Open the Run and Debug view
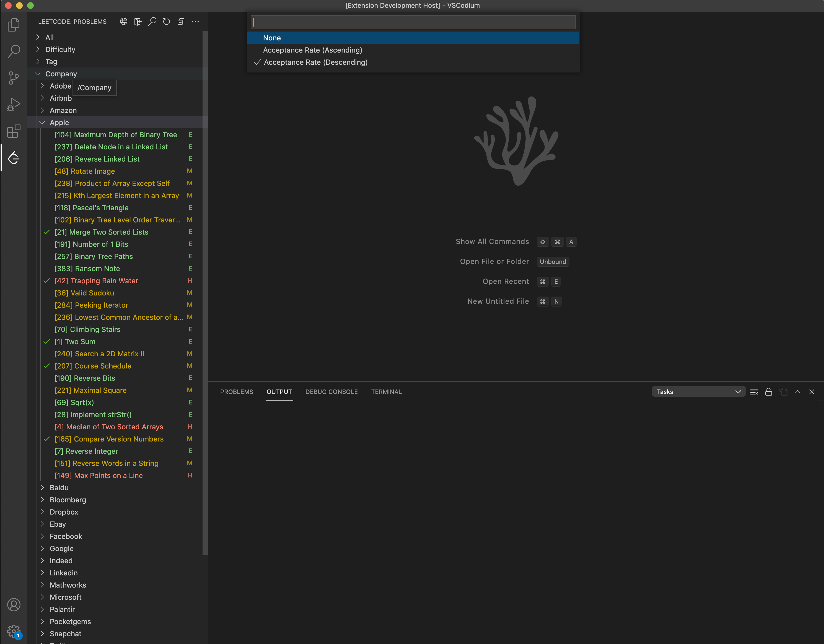The width and height of the screenshot is (824, 644). tap(14, 105)
